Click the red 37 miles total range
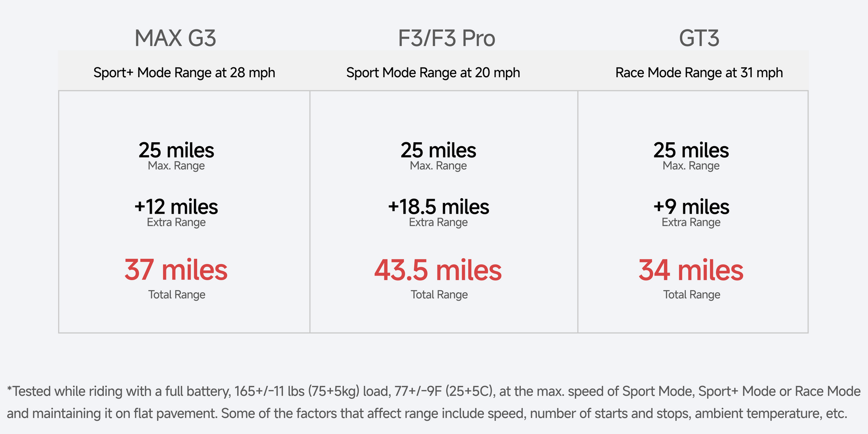The height and width of the screenshot is (434, 868). (x=176, y=270)
